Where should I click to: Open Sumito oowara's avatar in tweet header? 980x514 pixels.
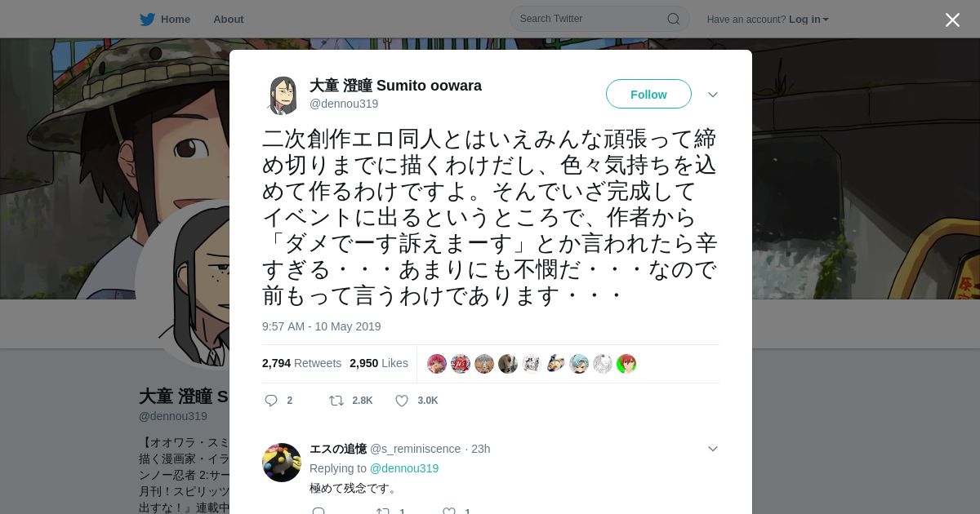click(282, 95)
